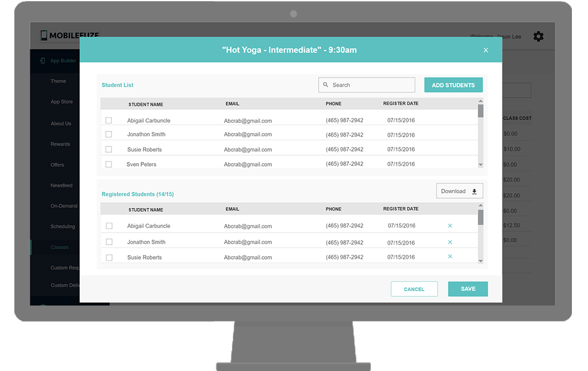This screenshot has width=588, height=371.
Task: Select Sven Peters checkbox in Student List
Action: 109,164
